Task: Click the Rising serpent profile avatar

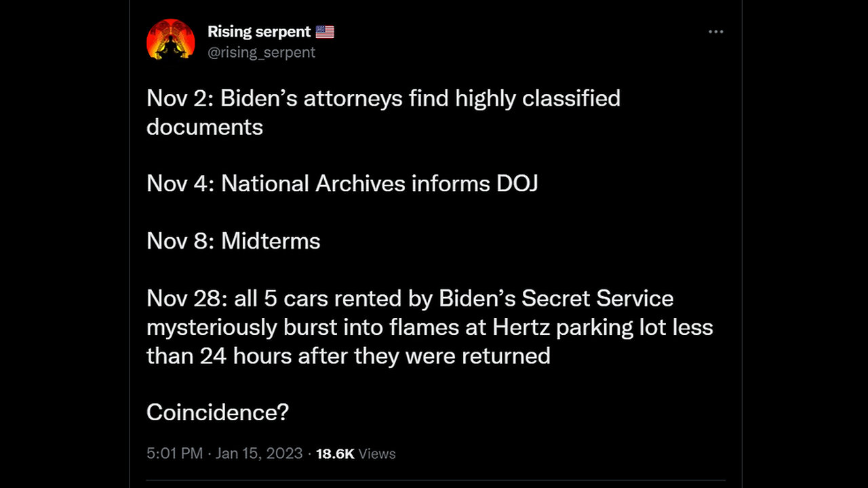Action: click(170, 39)
